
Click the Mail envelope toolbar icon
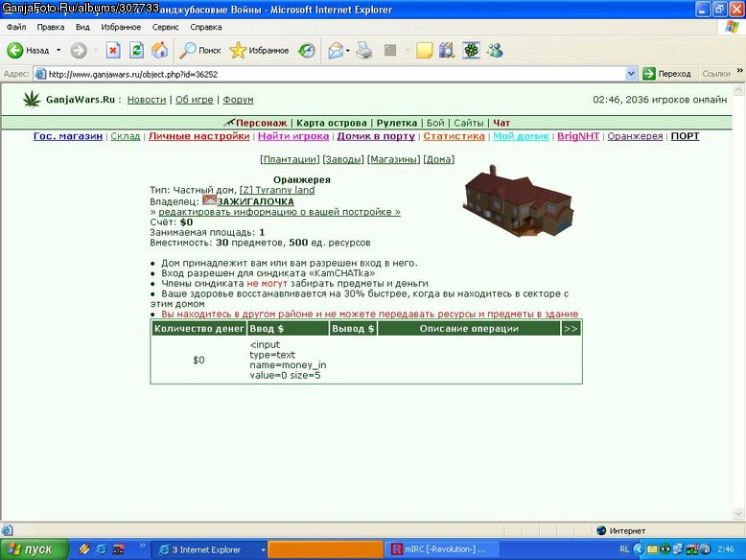[x=336, y=51]
